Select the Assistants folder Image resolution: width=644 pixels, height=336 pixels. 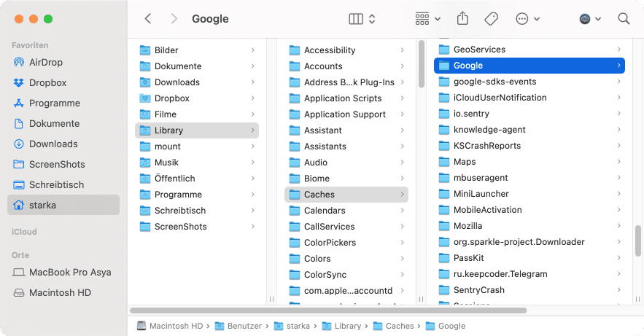pos(346,146)
